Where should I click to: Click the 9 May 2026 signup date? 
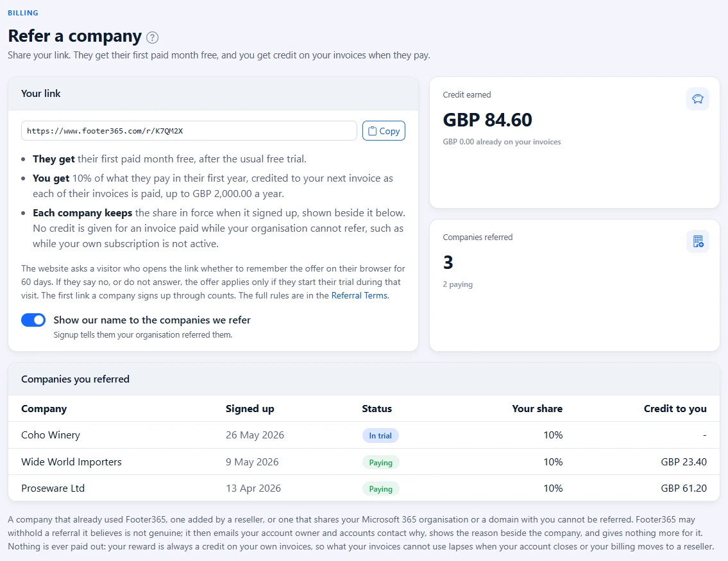252,462
